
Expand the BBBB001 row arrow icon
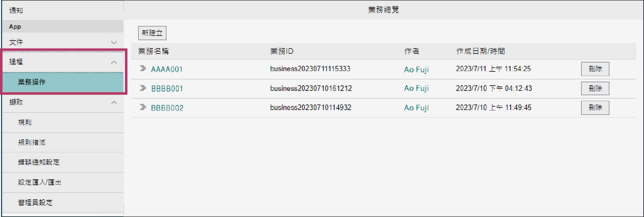tap(142, 88)
